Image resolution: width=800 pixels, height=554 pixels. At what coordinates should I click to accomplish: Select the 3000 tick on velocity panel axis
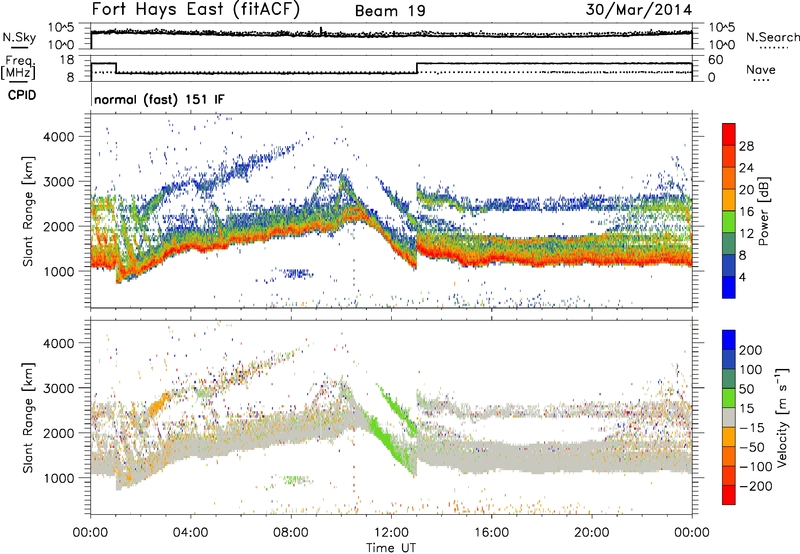pyautogui.click(x=59, y=388)
